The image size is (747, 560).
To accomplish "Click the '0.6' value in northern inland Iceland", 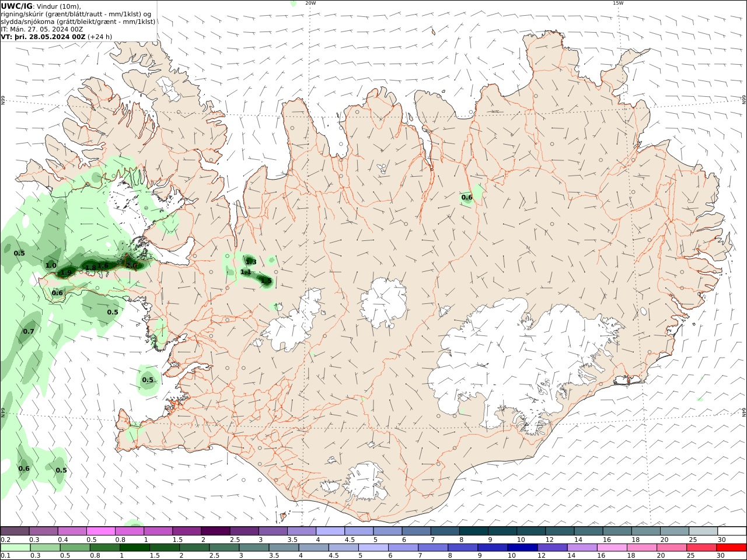I will pos(467,197).
